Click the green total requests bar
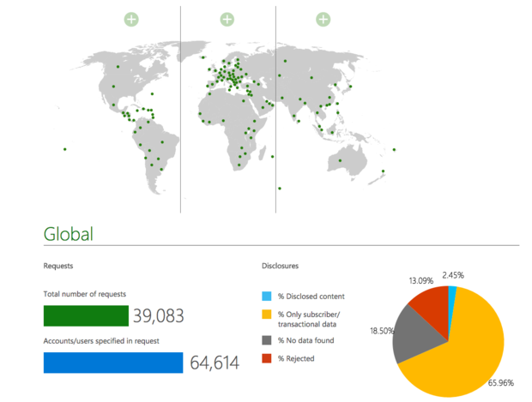The height and width of the screenshot is (402, 532). pyautogui.click(x=86, y=316)
